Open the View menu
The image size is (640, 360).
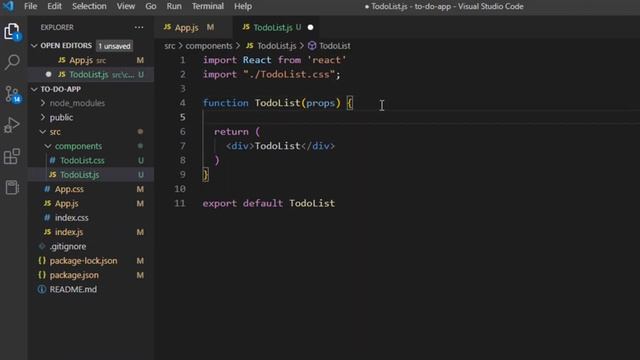click(126, 6)
